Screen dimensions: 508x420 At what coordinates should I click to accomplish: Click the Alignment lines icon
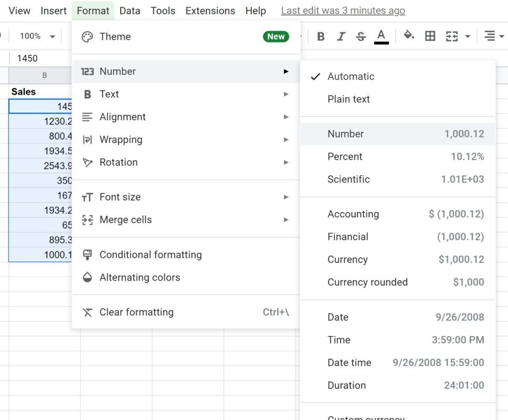click(87, 117)
